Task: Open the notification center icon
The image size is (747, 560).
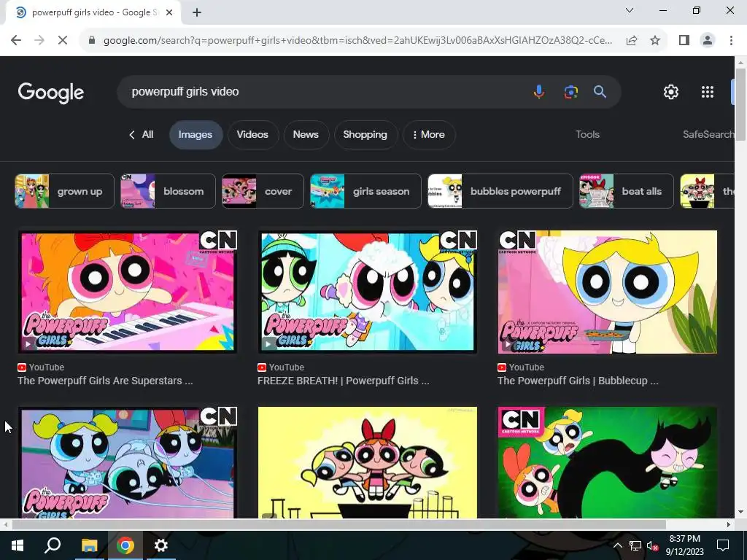Action: click(723, 545)
